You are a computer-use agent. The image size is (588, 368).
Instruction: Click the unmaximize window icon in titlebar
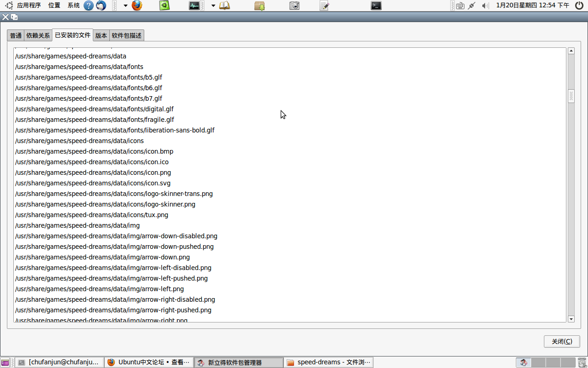click(14, 17)
